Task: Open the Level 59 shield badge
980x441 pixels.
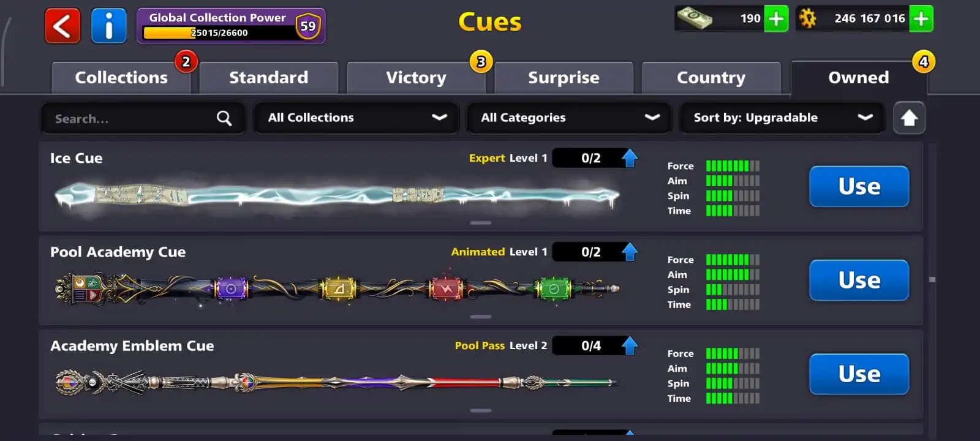Action: [307, 26]
